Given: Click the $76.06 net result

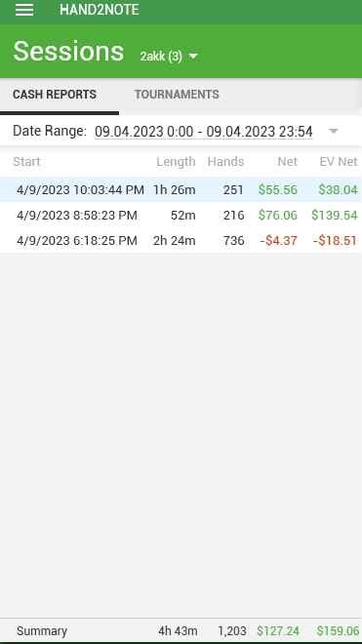Looking at the screenshot, I should [278, 215].
